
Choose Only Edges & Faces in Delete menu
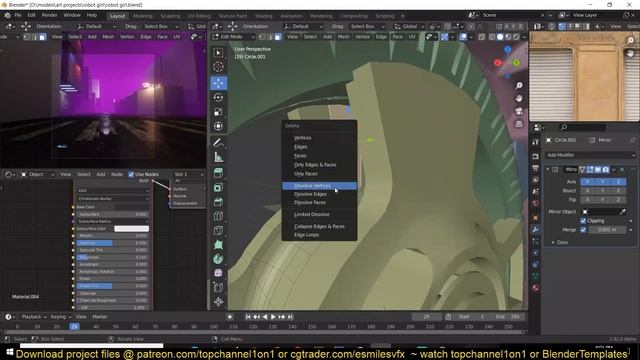[319, 165]
